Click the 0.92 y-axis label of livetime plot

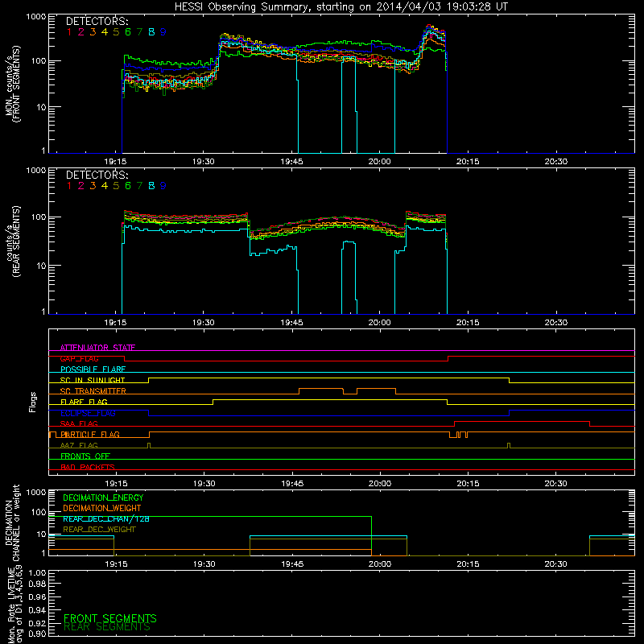tap(37, 623)
